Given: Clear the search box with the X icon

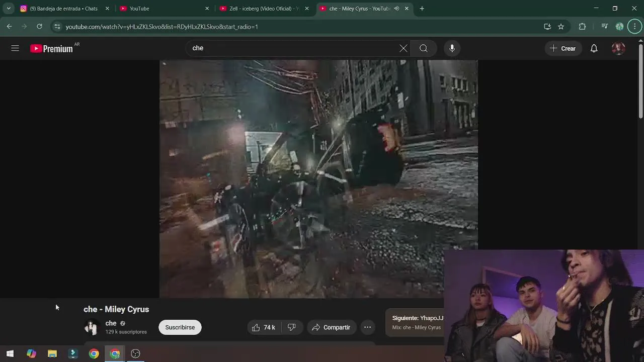Looking at the screenshot, I should pos(404,48).
